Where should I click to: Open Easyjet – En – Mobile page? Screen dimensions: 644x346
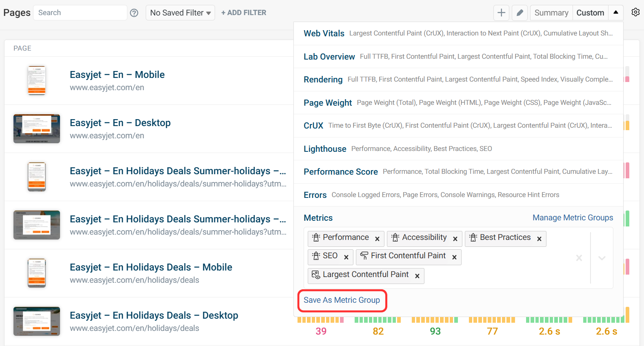117,75
